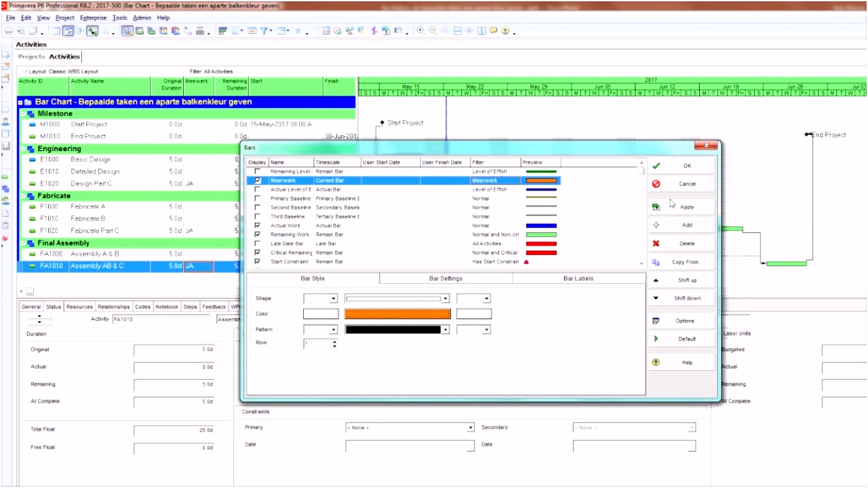Click the Options icon in Bars dialog

(656, 321)
